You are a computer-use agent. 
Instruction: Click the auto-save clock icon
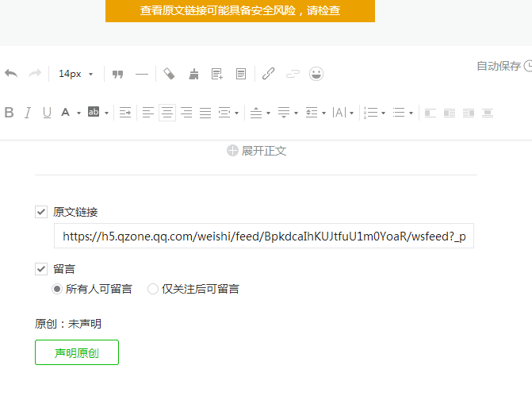pyautogui.click(x=528, y=66)
